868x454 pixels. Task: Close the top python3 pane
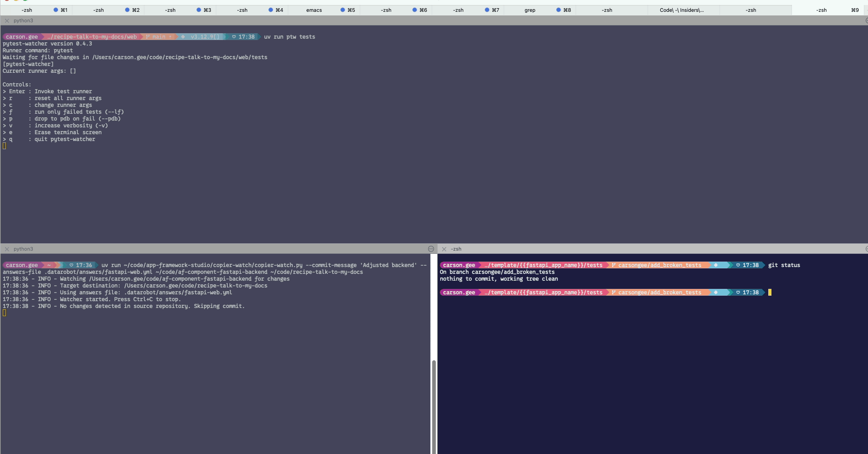(x=7, y=20)
